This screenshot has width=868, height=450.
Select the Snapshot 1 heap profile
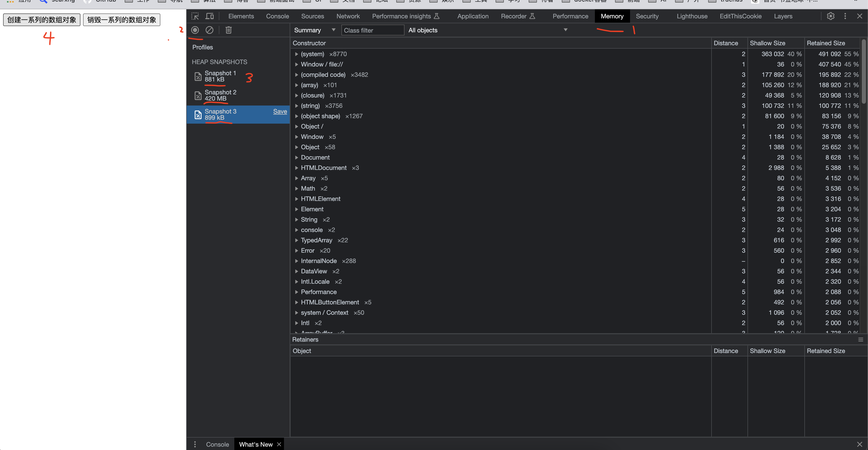[220, 76]
